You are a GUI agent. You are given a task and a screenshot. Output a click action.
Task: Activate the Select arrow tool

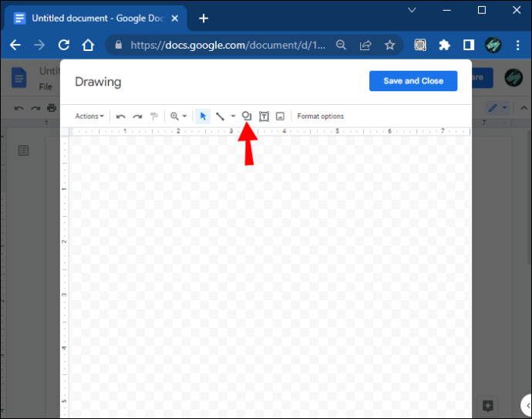pyautogui.click(x=203, y=116)
